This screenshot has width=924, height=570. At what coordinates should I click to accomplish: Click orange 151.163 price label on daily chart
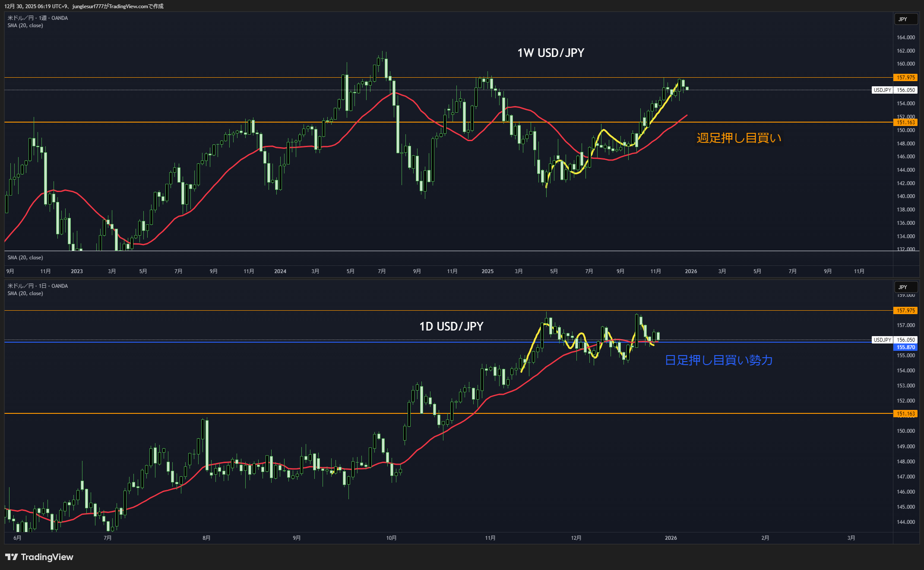pos(905,414)
